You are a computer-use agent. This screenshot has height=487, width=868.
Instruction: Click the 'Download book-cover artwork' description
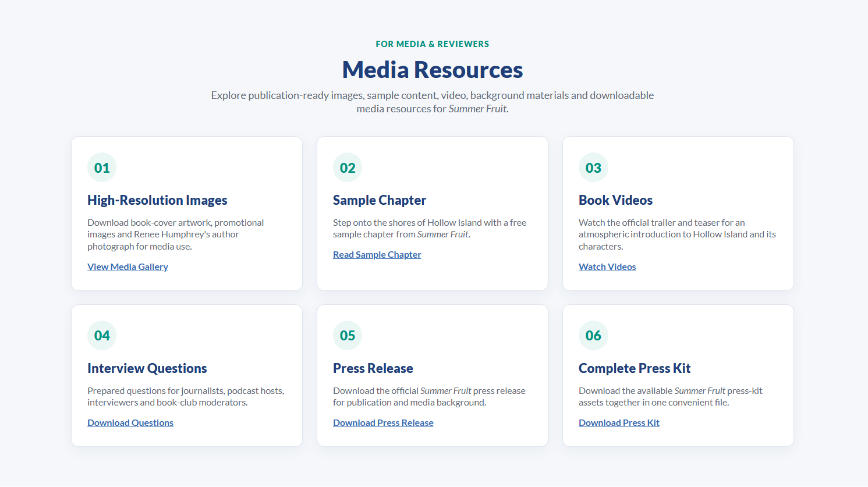176,234
